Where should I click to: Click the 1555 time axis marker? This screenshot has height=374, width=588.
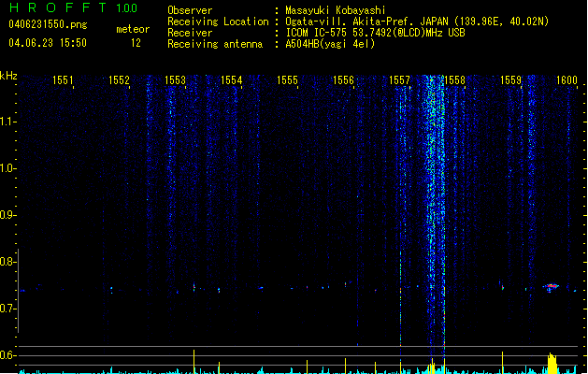287,80
